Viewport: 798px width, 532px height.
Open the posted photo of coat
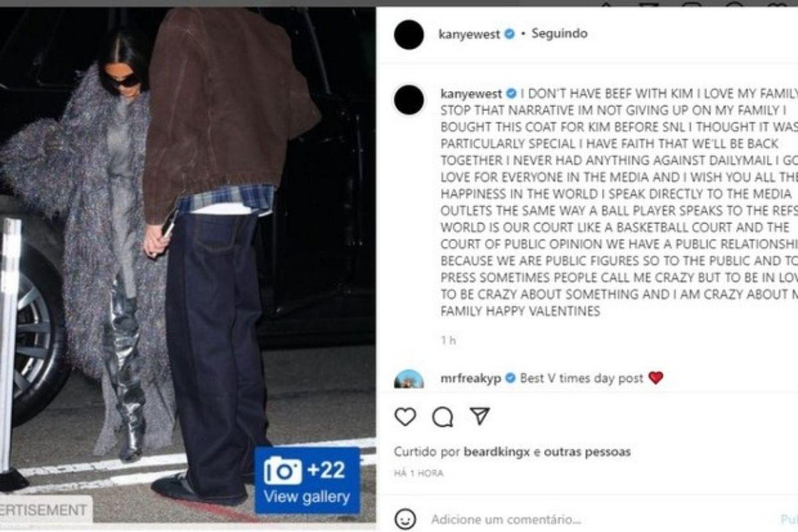(x=188, y=265)
